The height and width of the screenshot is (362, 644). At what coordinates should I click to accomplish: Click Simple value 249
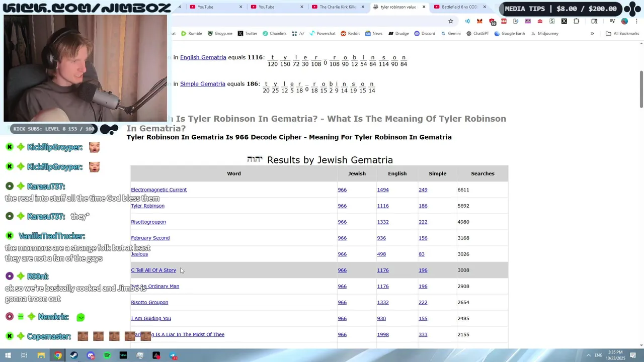tap(423, 190)
